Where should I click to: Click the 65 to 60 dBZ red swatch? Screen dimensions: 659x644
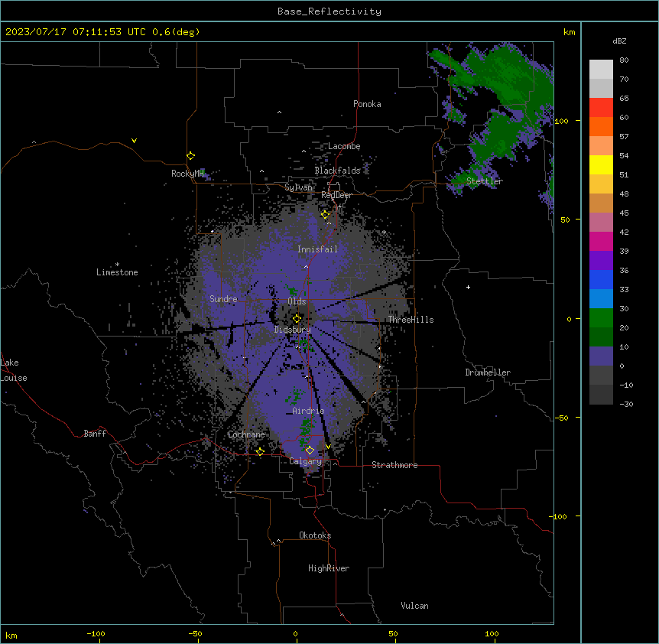pyautogui.click(x=601, y=108)
